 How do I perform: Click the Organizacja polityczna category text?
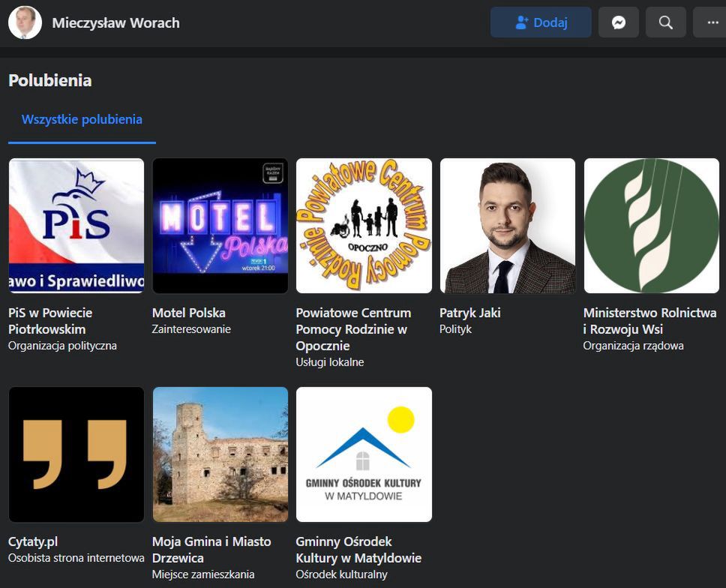pos(62,346)
